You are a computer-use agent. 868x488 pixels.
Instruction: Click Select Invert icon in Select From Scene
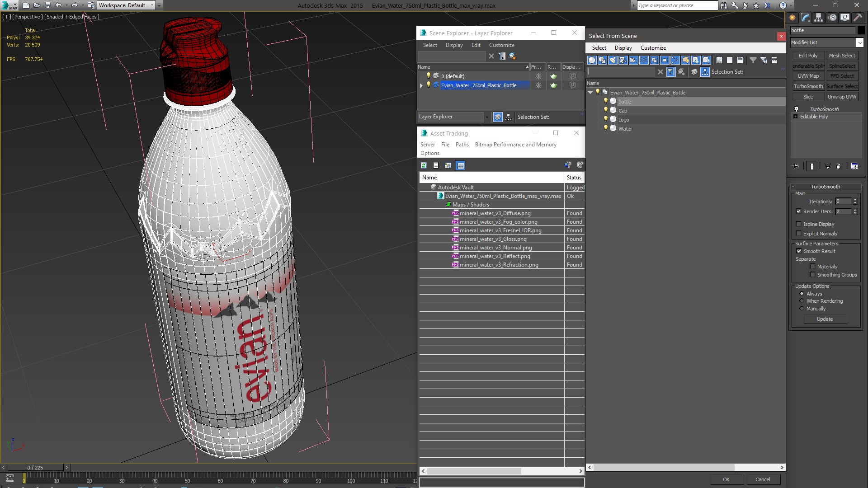click(740, 60)
